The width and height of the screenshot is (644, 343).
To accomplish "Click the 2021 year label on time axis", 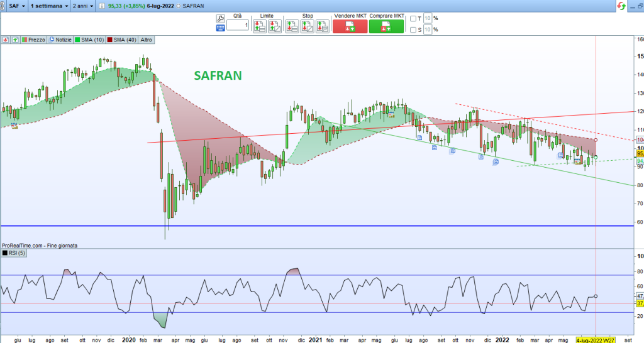I will (315, 340).
